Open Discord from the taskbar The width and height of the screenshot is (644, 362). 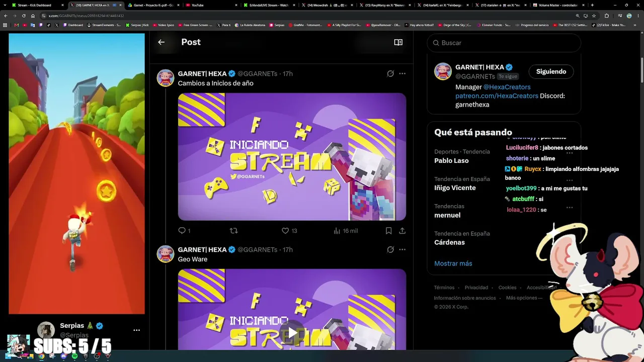[63, 356]
